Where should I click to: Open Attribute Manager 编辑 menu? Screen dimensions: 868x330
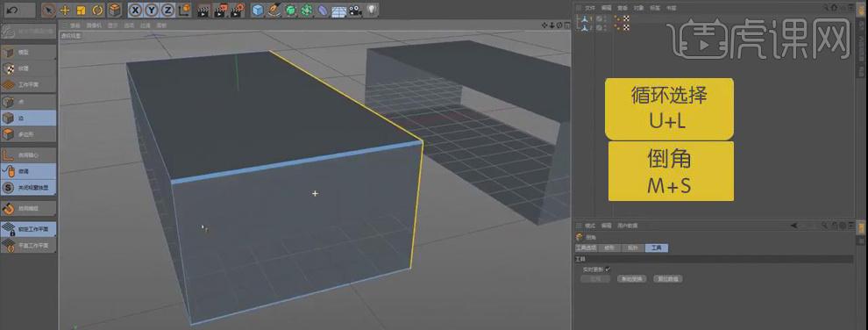pyautogui.click(x=607, y=226)
